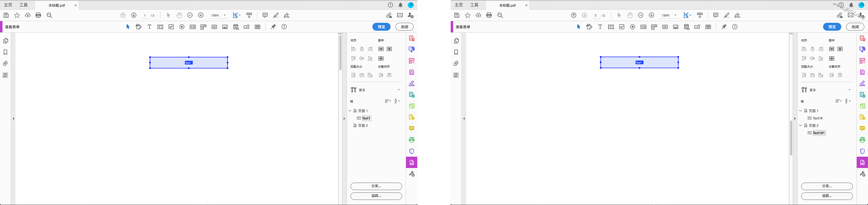Collapse the 页面 2 tree node
The width and height of the screenshot is (868, 205).
[x=800, y=126]
